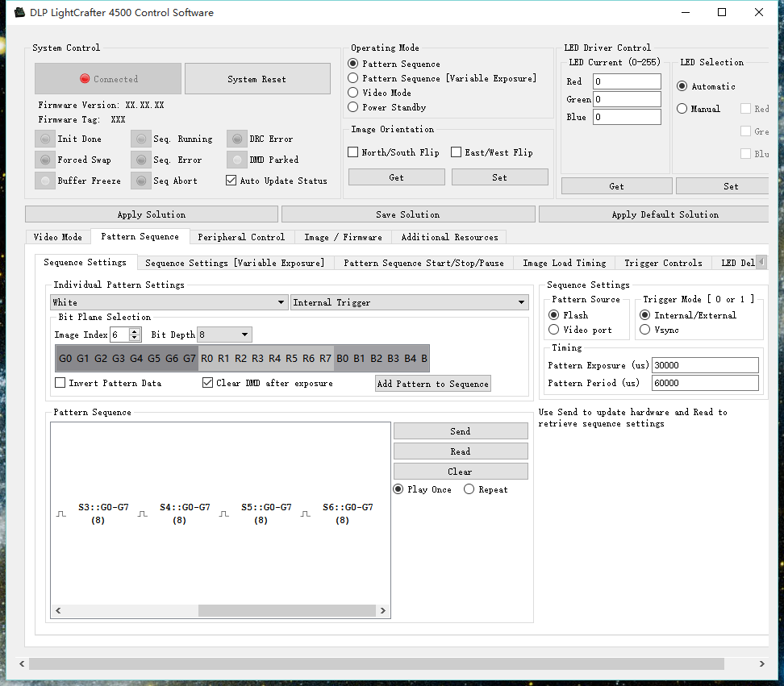Select G0-G7 green bit planes
Viewport: 784px width, 686px height.
[x=127, y=358]
